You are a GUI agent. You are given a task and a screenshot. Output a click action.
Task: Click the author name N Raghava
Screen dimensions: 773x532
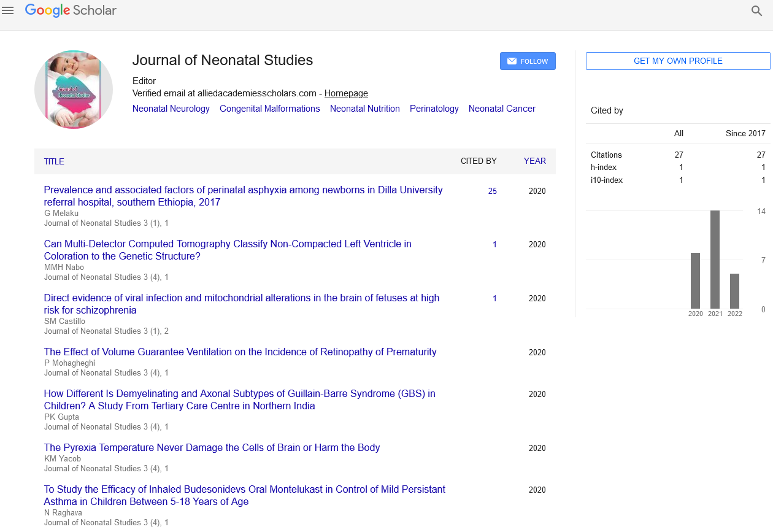pyautogui.click(x=63, y=513)
